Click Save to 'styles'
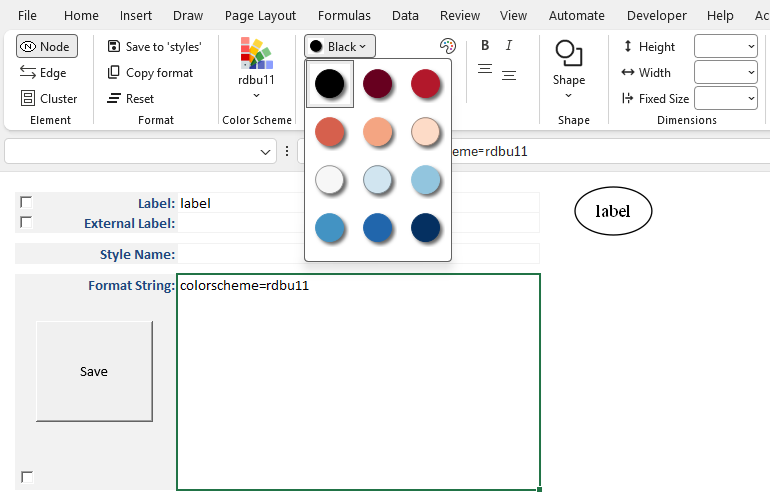Viewport: 770px width, 502px height. tap(155, 47)
